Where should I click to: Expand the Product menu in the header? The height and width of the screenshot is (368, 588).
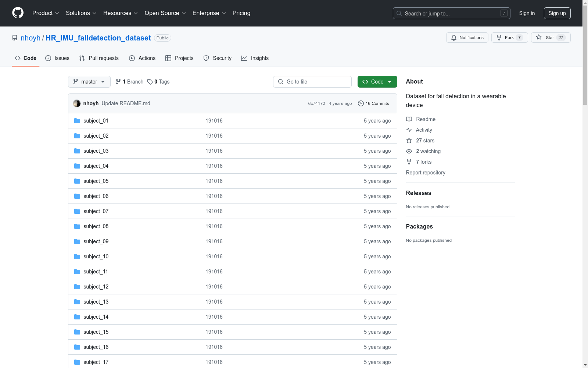tap(46, 13)
